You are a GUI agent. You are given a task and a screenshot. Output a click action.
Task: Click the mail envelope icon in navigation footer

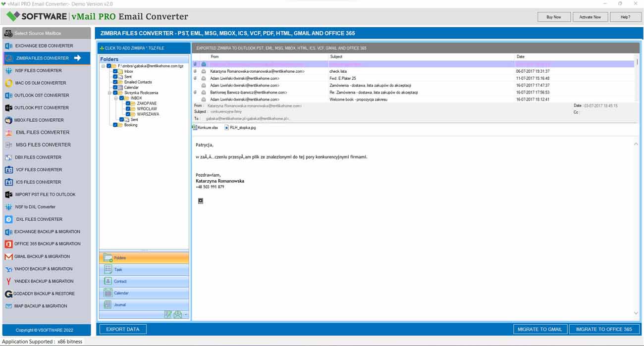(x=177, y=314)
